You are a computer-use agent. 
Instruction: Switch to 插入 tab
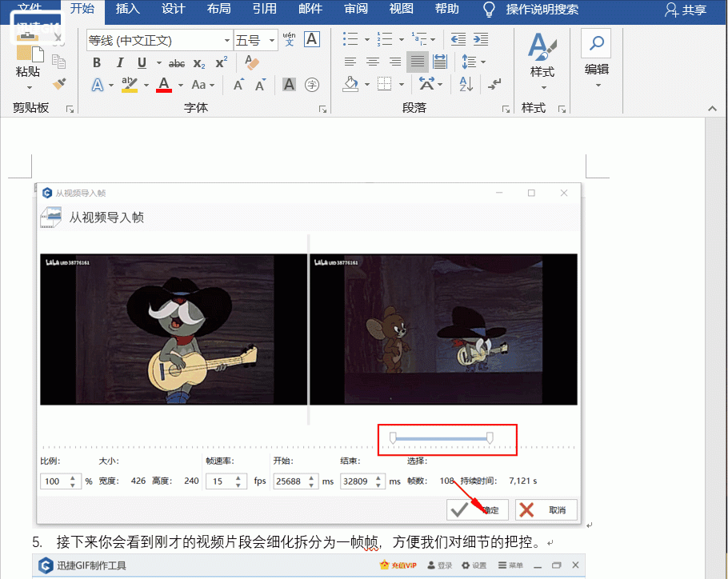coord(127,9)
